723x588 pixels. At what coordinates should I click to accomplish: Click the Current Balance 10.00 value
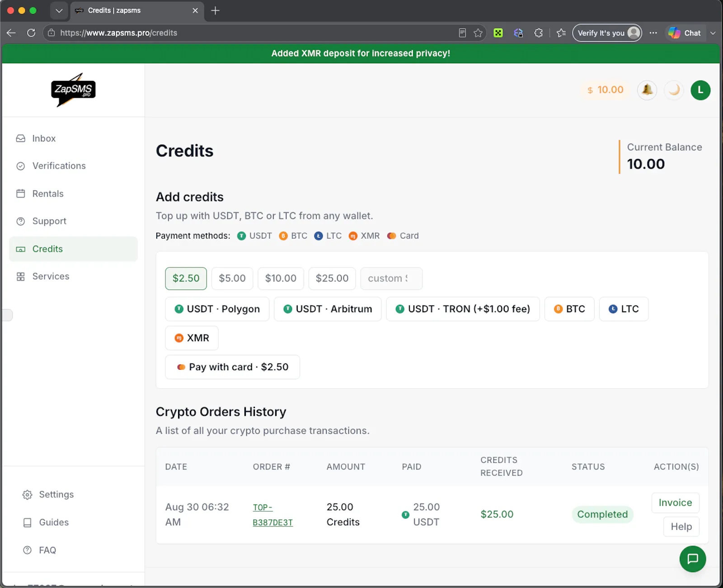tap(646, 164)
